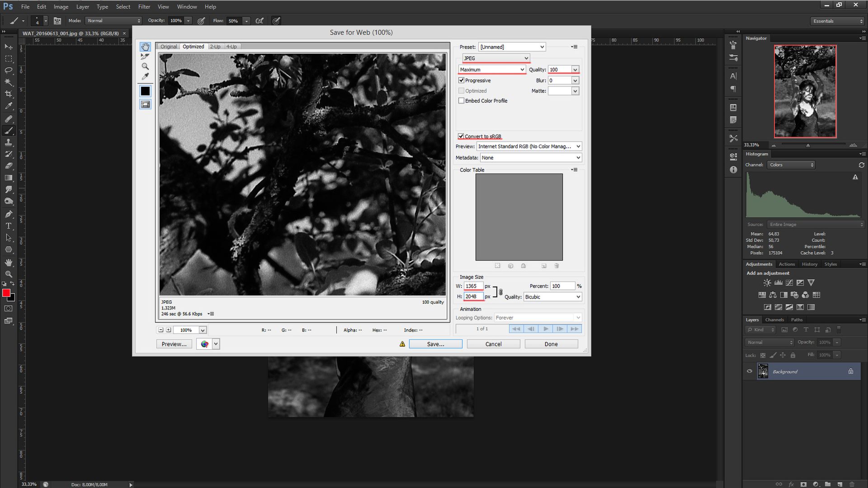Uncheck Convert to sRGB
This screenshot has height=488, width=868.
pos(461,136)
